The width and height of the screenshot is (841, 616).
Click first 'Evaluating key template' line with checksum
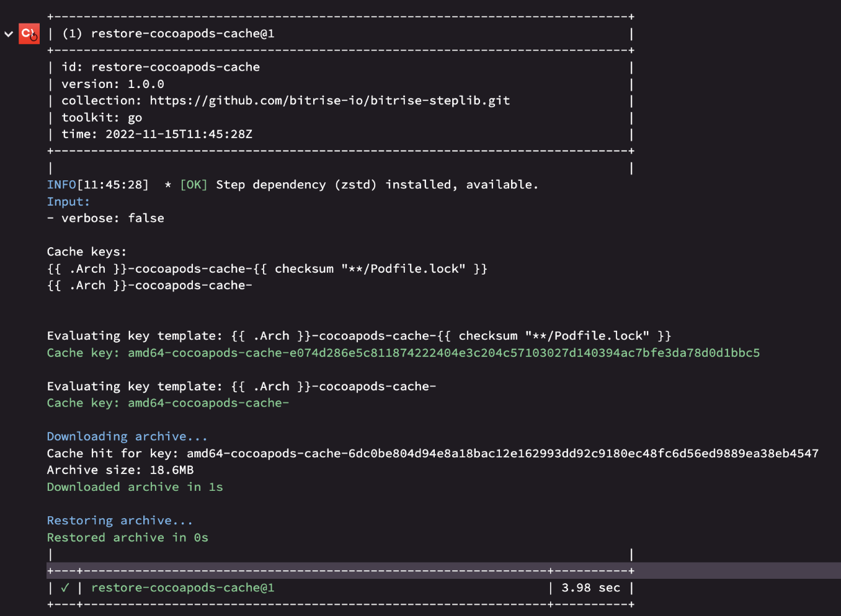pyautogui.click(x=359, y=335)
